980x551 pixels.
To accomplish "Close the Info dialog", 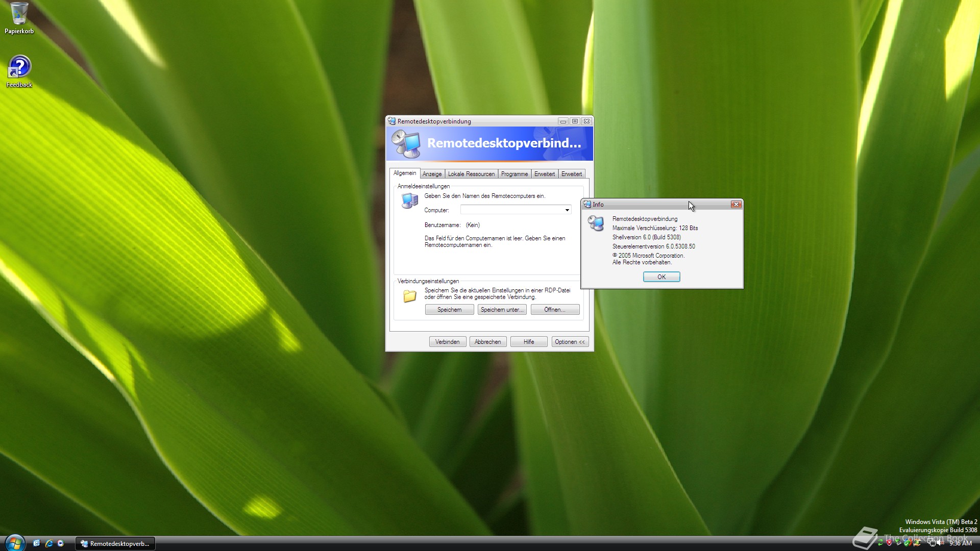I will tap(736, 204).
